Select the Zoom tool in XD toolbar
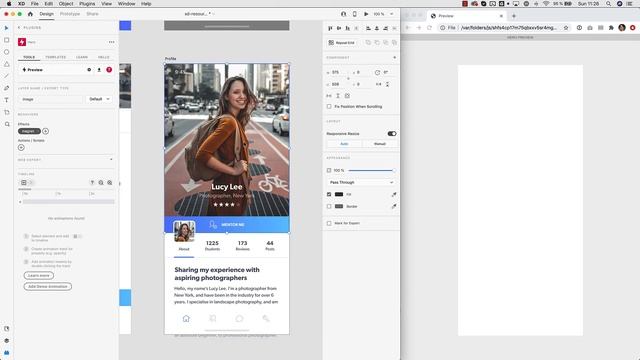The width and height of the screenshot is (640, 360). click(x=7, y=124)
